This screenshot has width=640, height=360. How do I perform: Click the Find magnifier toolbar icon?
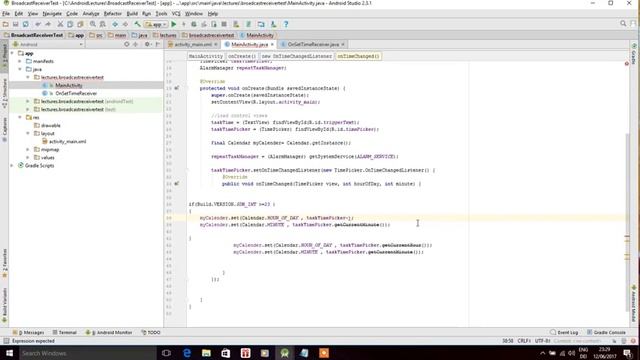(x=93, y=24)
